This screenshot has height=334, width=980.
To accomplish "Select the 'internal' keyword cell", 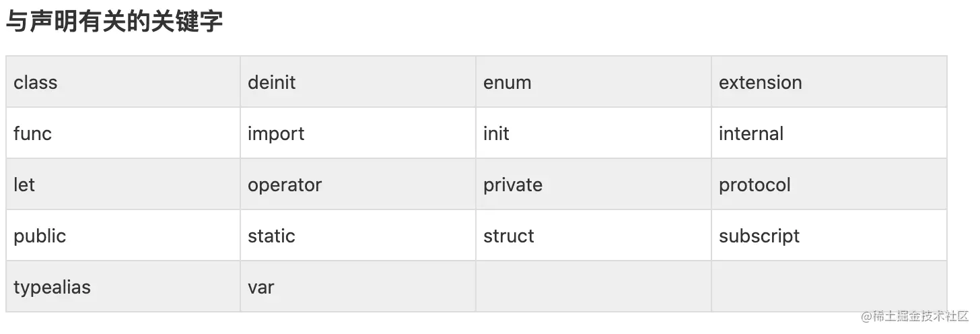I will [x=829, y=133].
